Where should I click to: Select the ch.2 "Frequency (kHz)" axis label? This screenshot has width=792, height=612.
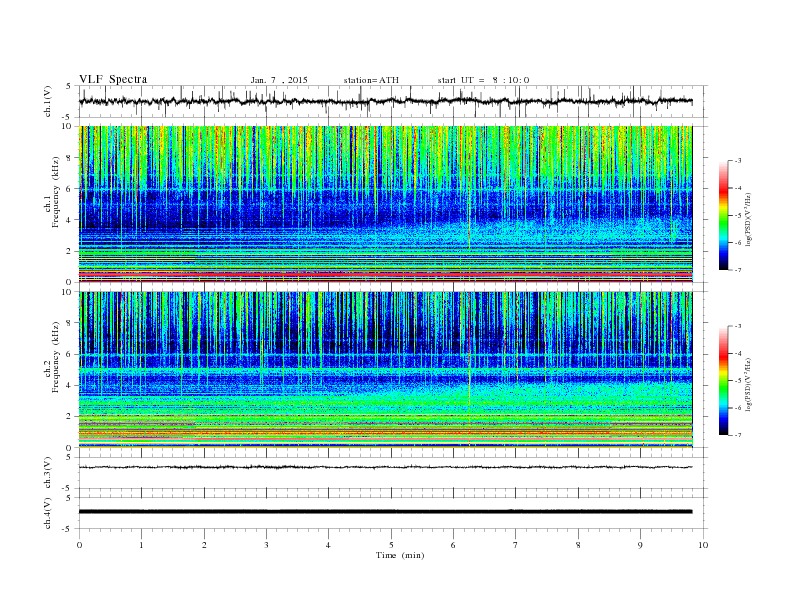point(55,356)
